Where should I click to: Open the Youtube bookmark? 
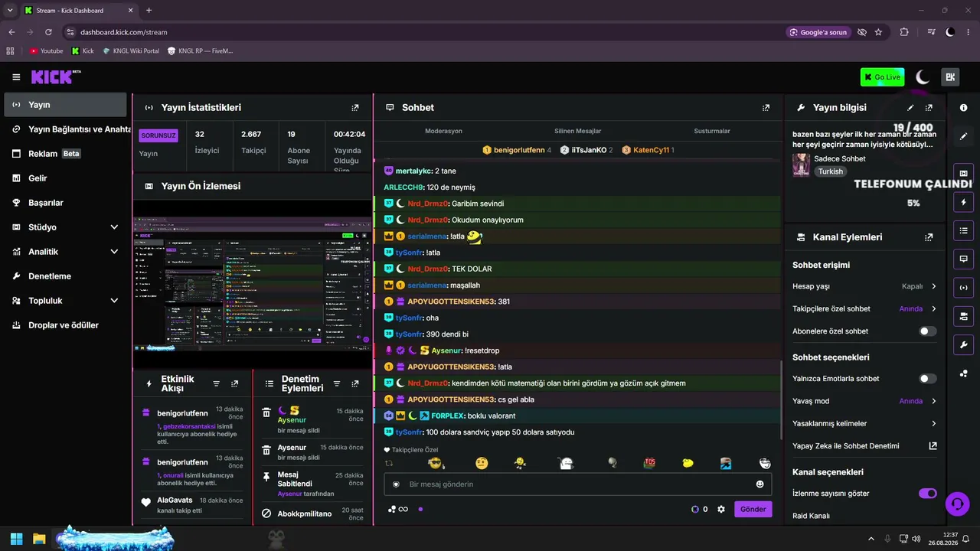pyautogui.click(x=46, y=51)
